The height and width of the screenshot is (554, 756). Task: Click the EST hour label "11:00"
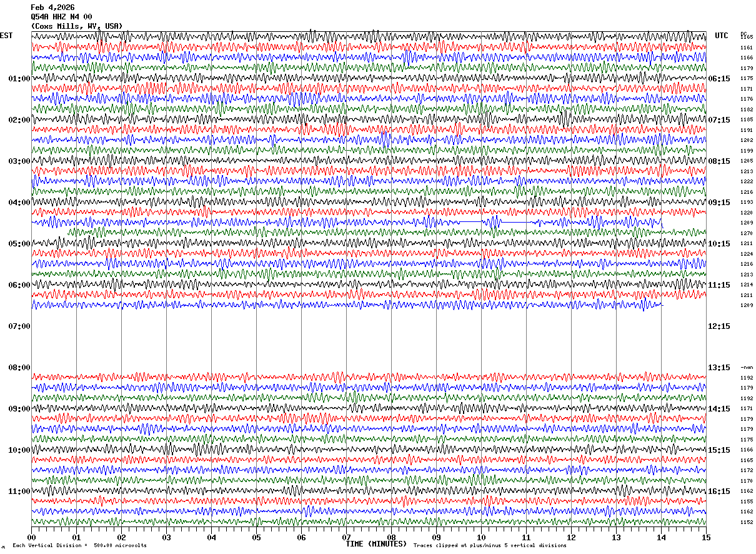pos(19,491)
